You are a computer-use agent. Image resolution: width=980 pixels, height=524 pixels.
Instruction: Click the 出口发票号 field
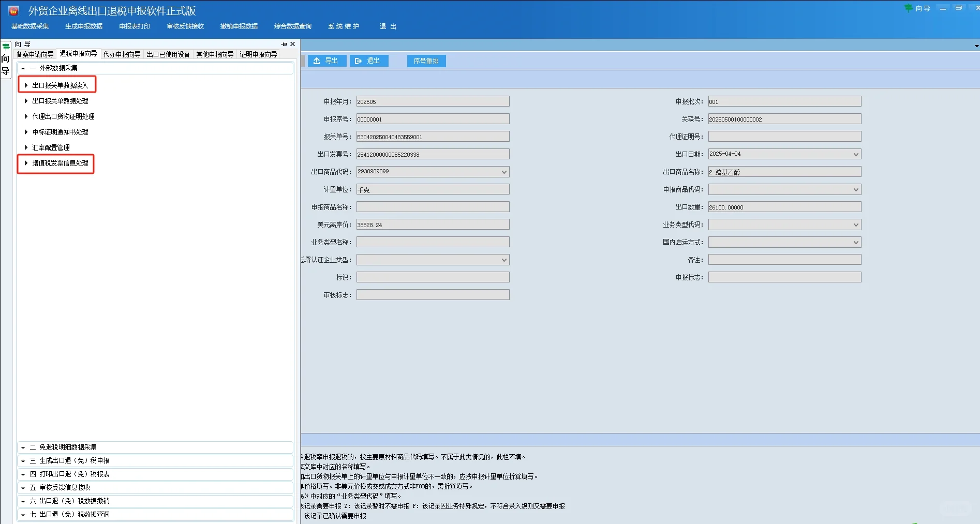[x=433, y=154]
